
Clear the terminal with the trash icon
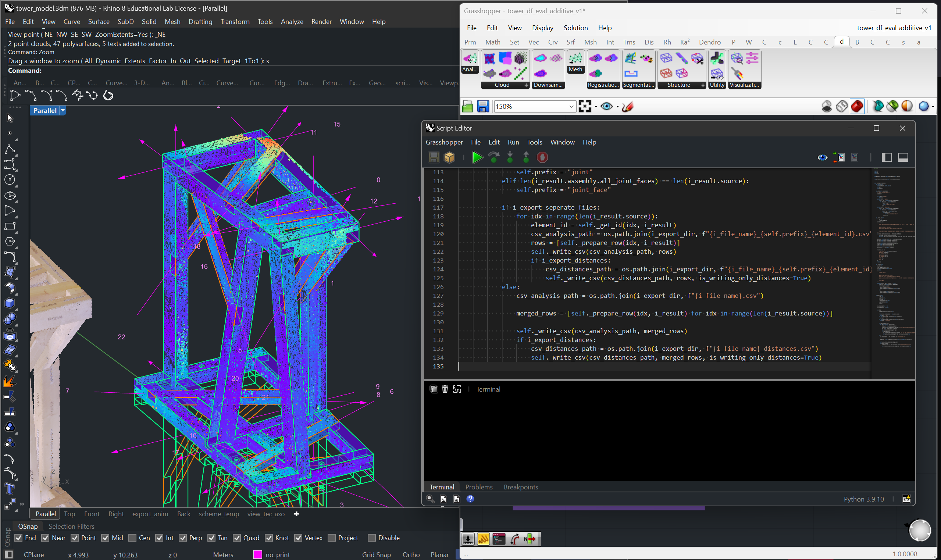click(445, 389)
